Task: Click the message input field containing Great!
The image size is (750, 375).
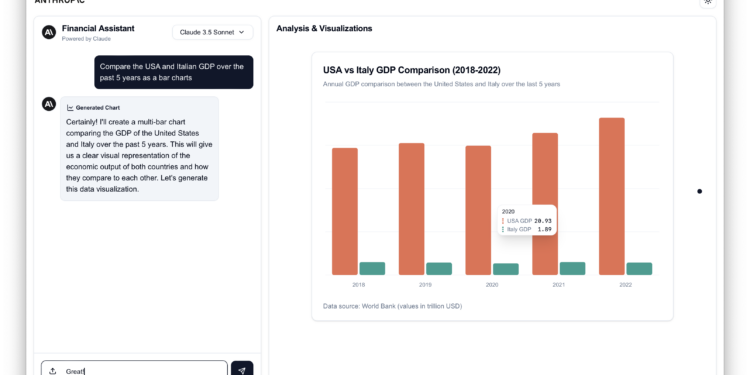Action: tap(134, 370)
